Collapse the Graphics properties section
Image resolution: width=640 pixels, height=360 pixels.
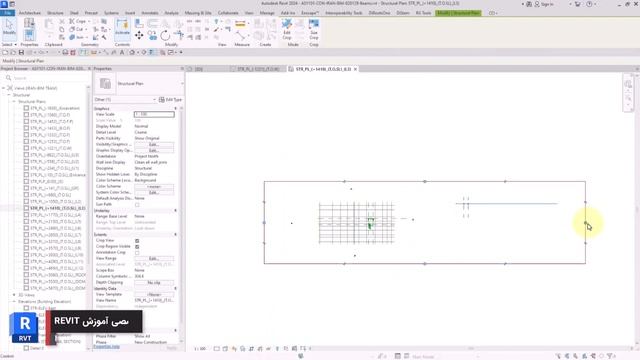click(x=176, y=109)
